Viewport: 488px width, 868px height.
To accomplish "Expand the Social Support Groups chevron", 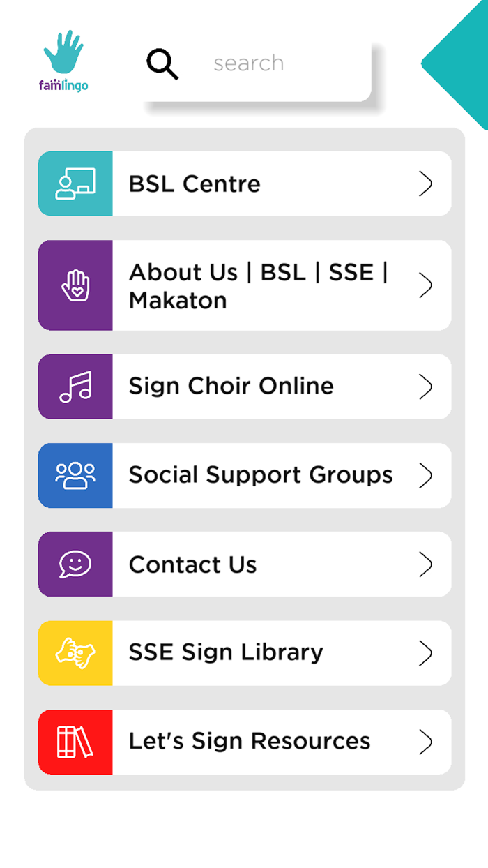I will click(x=426, y=475).
